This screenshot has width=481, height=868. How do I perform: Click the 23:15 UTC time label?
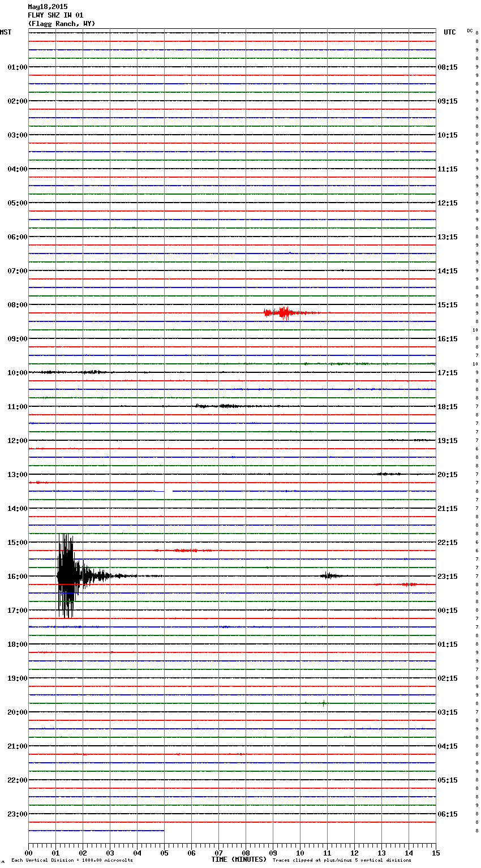(448, 577)
